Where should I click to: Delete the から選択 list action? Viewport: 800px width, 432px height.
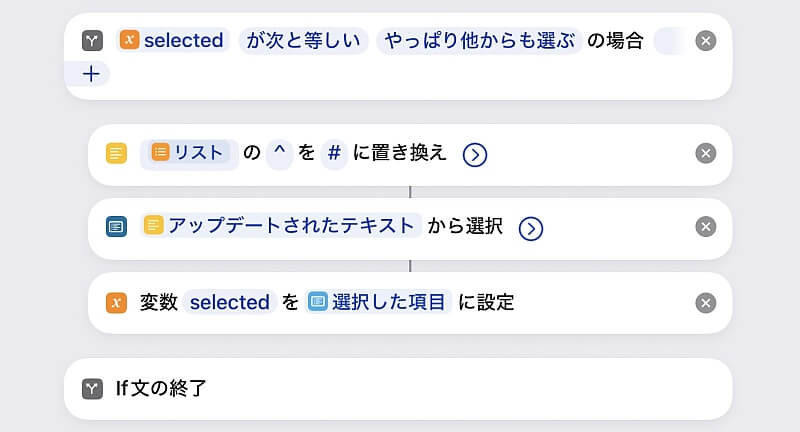(x=706, y=226)
